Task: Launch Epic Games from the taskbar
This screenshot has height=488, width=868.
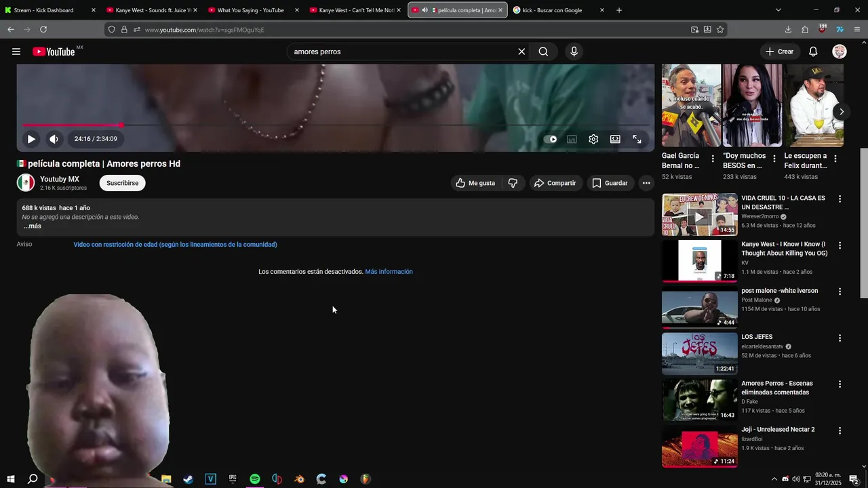Action: (x=233, y=479)
